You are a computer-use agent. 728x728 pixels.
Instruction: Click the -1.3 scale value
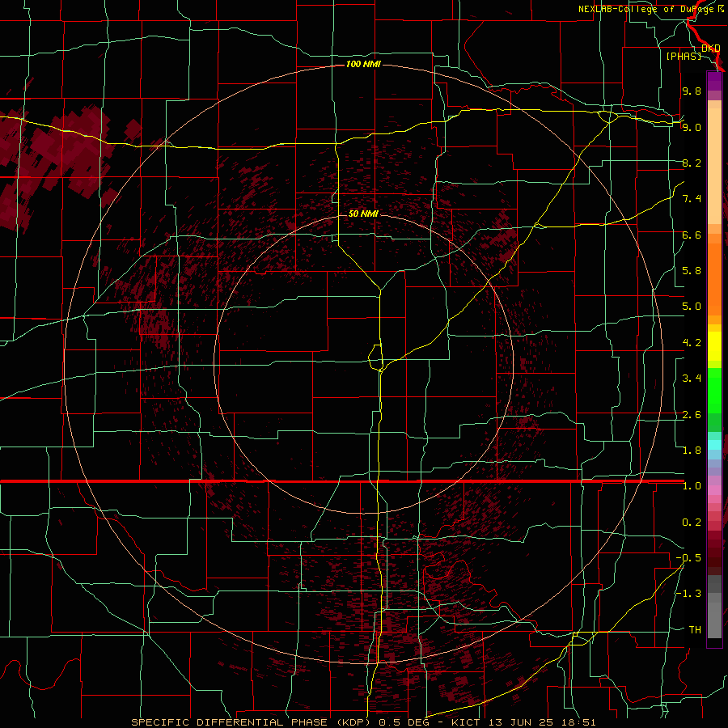[688, 594]
